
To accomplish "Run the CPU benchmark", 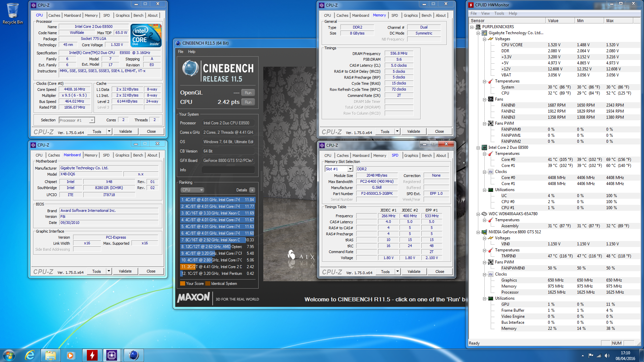I will click(x=248, y=102).
